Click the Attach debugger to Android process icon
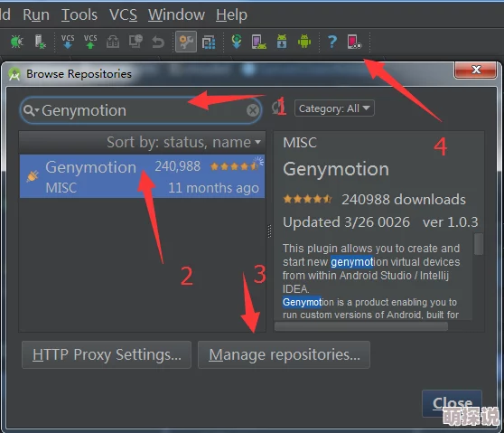Screen dimensions: 504x433 point(40,42)
